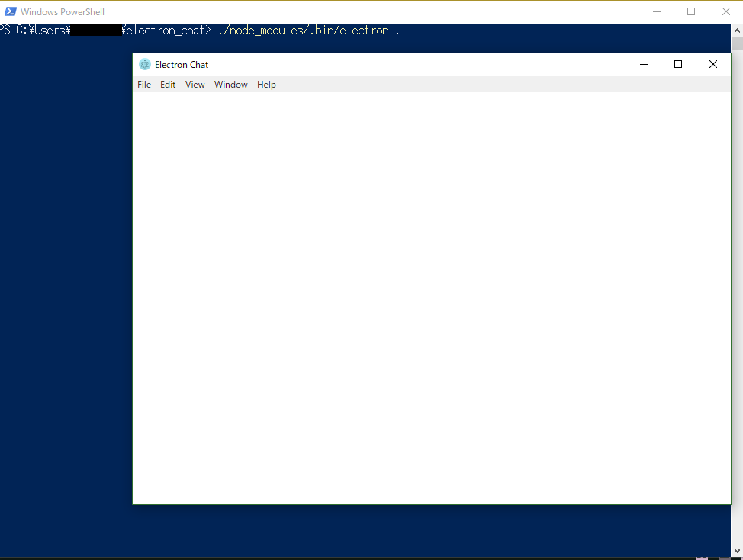Viewport: 743px width, 560px height.
Task: Close the Electron Chat window
Action: point(713,65)
